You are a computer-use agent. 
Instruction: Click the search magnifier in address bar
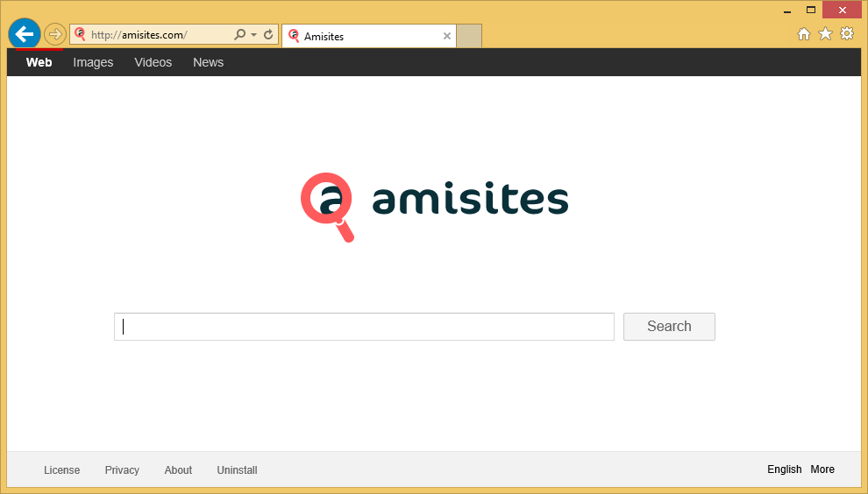239,35
